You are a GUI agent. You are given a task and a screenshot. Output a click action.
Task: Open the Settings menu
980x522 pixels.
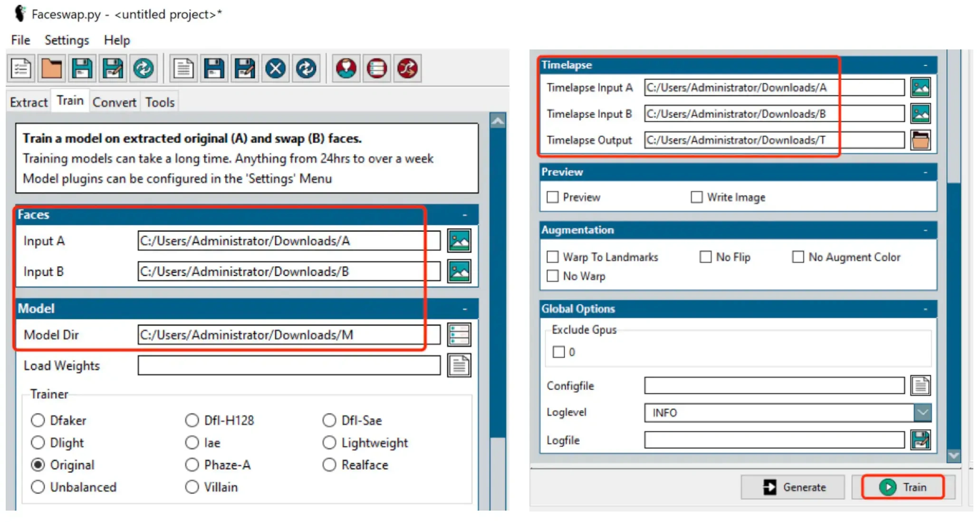67,40
